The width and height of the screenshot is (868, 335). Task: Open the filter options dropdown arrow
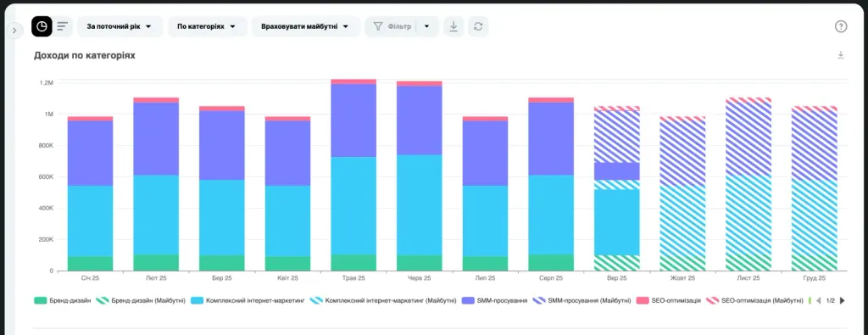427,26
